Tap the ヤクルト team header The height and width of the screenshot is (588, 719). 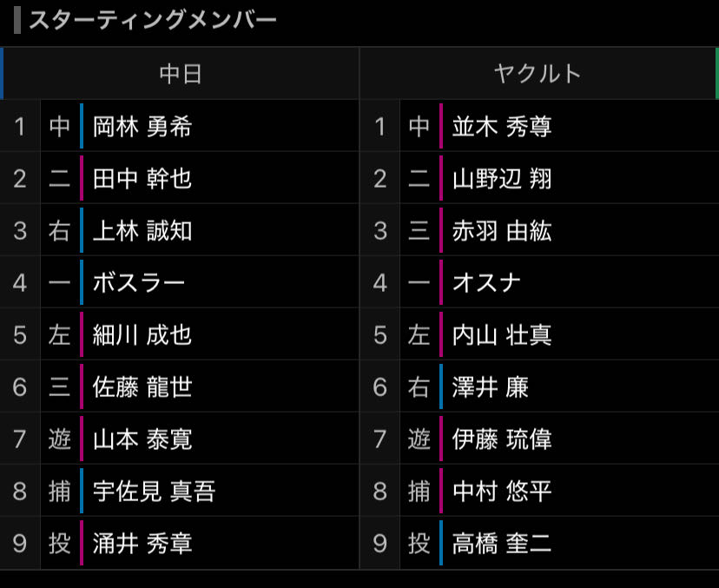click(x=538, y=73)
